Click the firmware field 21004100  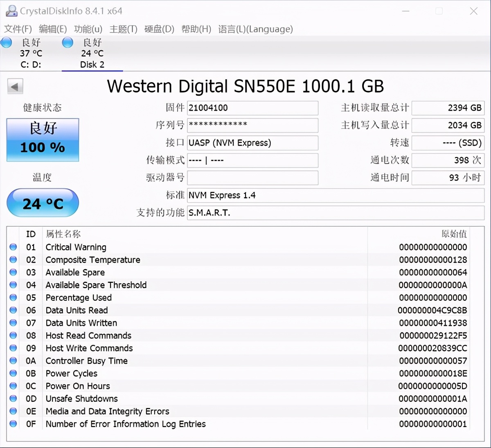252,108
